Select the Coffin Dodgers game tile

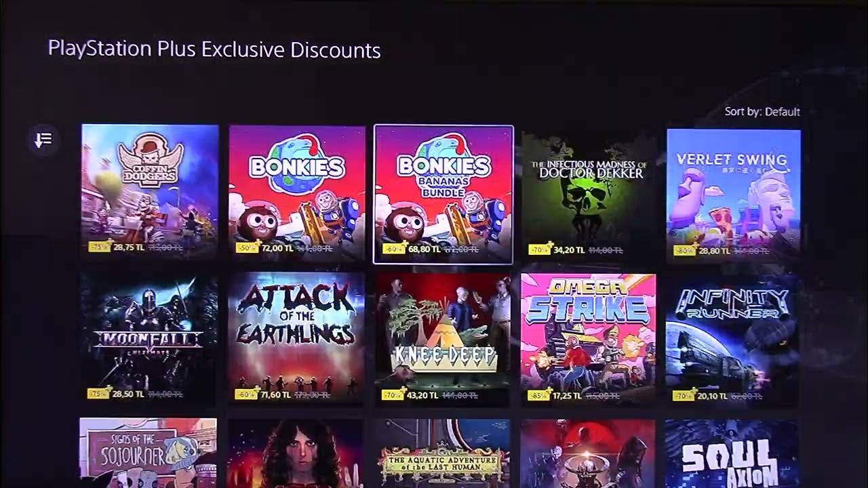pos(150,191)
